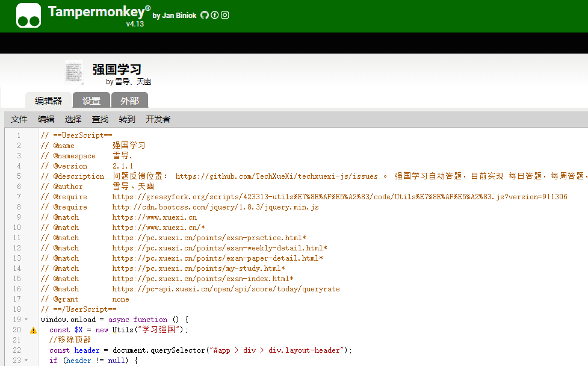Click the 'window.onload = async function' line

pos(115,320)
